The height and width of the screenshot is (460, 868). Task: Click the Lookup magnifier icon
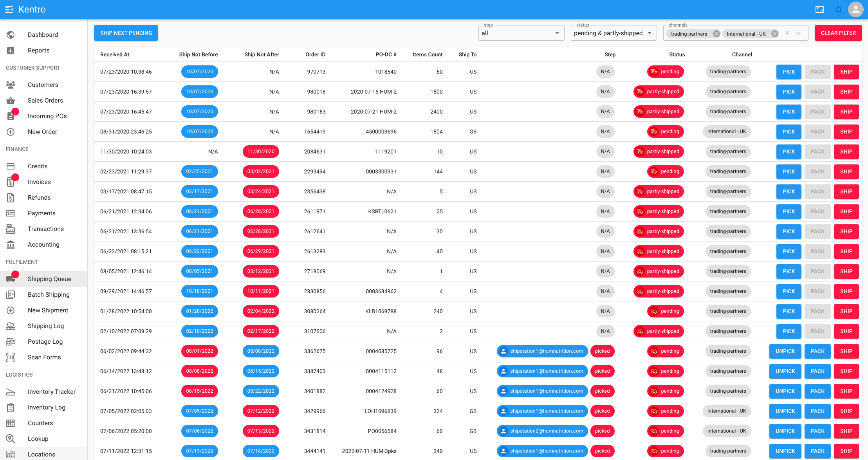(11, 438)
